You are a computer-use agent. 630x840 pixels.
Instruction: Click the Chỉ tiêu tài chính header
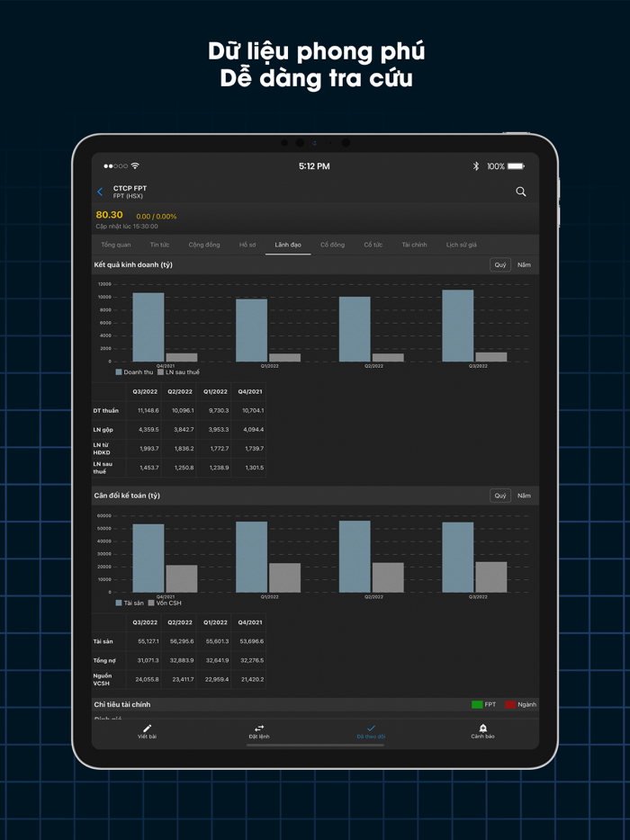click(122, 704)
